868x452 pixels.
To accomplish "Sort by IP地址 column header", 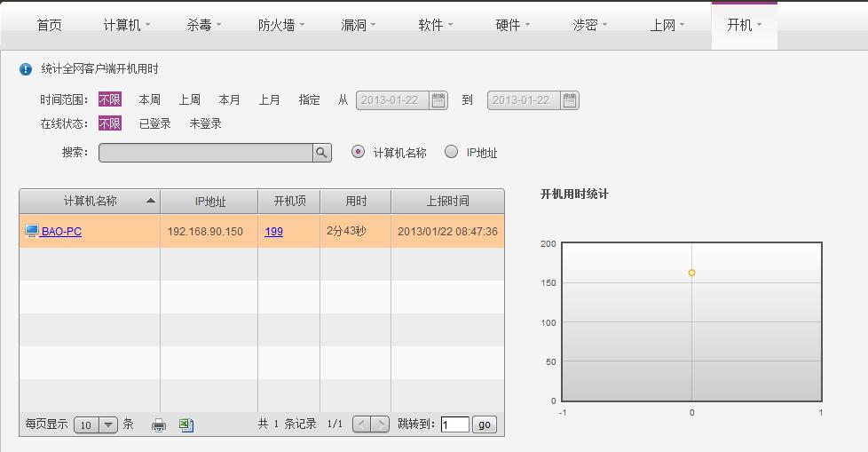I will (209, 201).
